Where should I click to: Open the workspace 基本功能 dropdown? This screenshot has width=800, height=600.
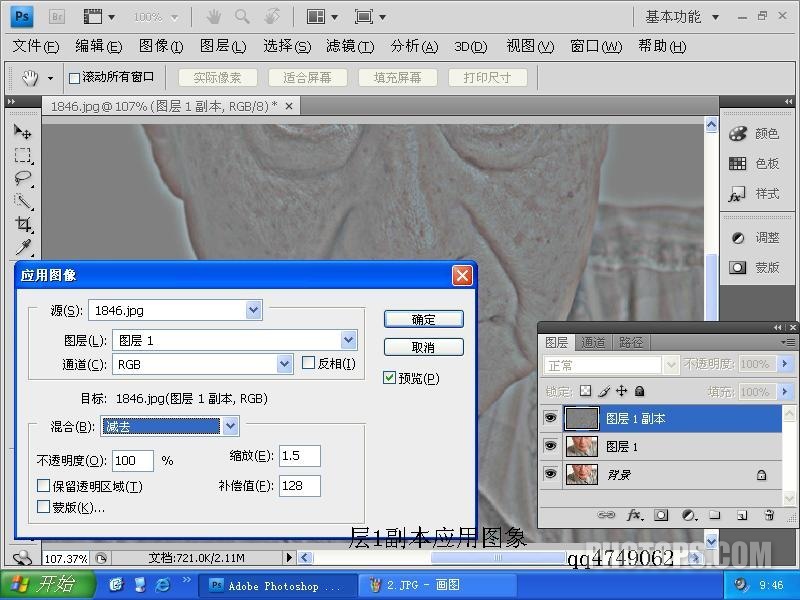point(682,17)
